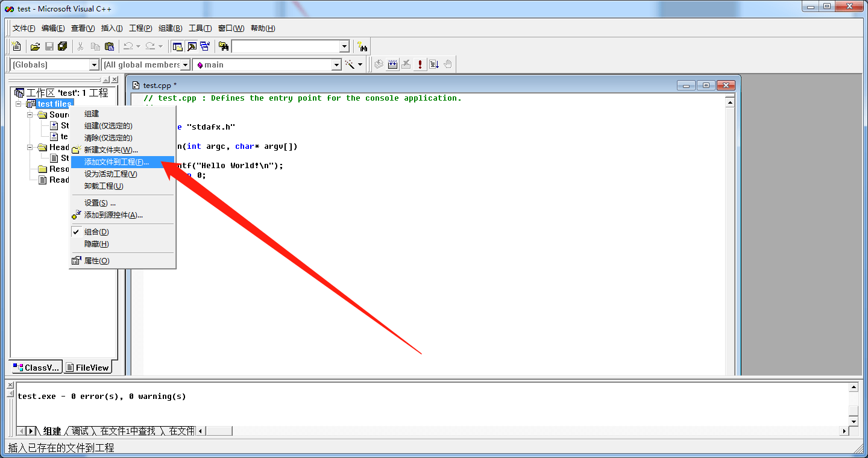Click the output pane scroll down arrow

tap(854, 421)
